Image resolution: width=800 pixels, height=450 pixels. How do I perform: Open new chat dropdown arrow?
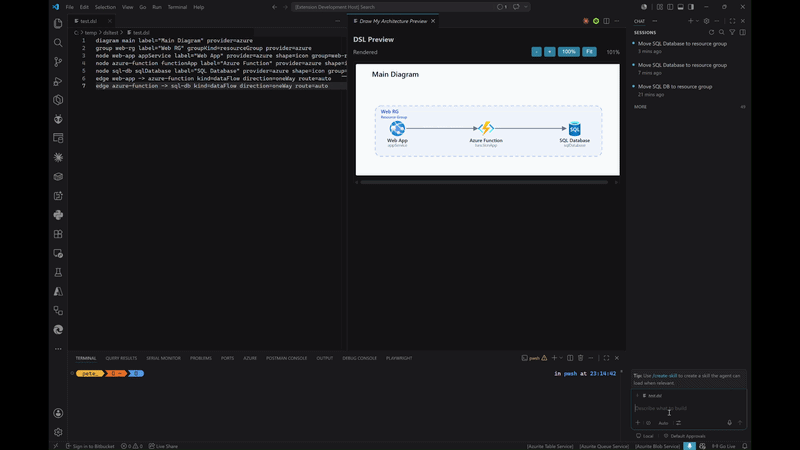[697, 21]
